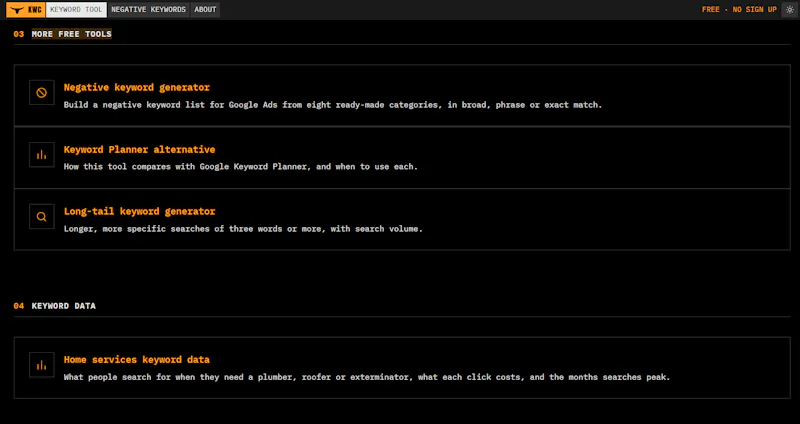Open the Home services keyword data link
The image size is (800, 424).
(137, 360)
